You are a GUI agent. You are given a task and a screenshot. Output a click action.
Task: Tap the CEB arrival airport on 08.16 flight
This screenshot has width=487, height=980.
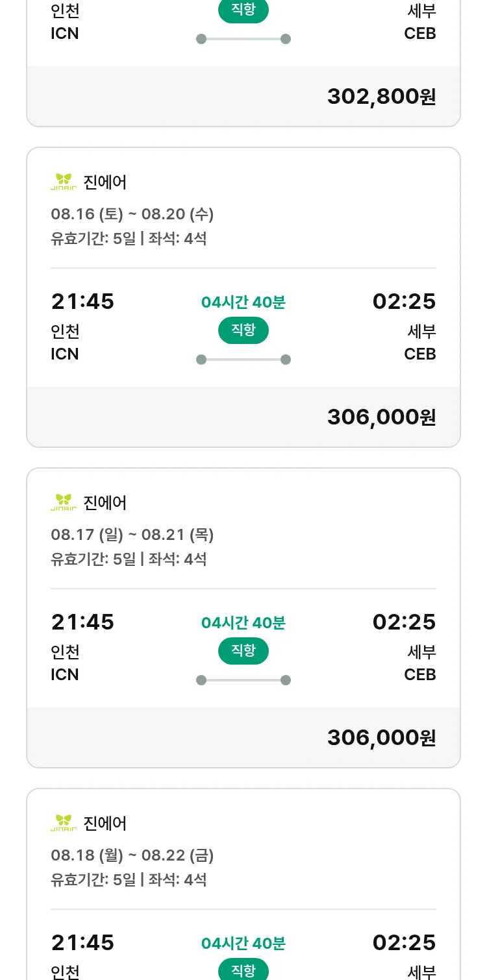pyautogui.click(x=419, y=354)
